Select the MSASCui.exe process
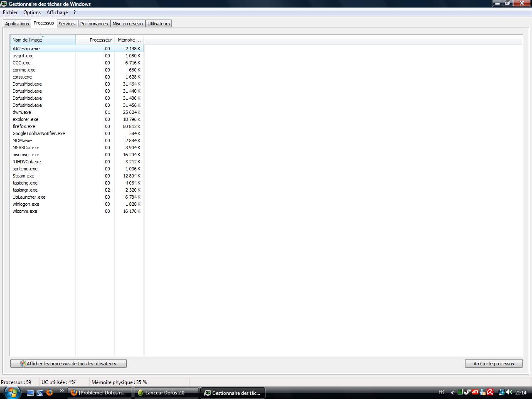Screen dimensions: 532x399 pyautogui.click(x=77, y=148)
